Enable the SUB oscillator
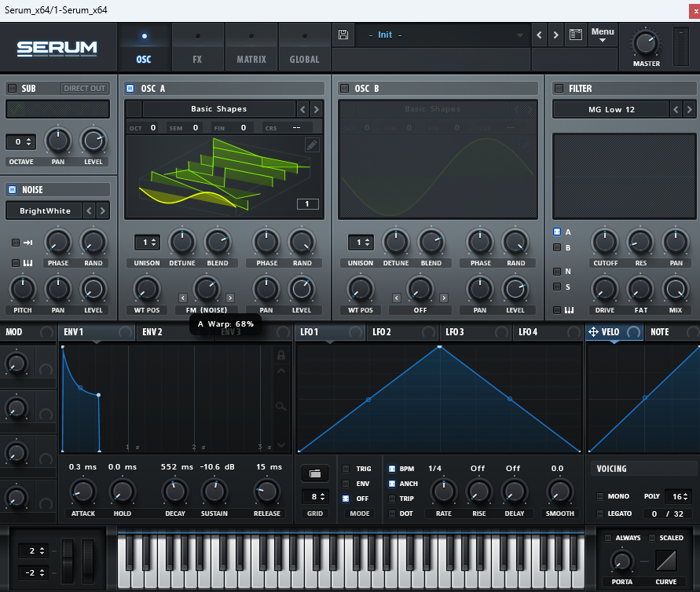The height and width of the screenshot is (592, 700). point(13,89)
